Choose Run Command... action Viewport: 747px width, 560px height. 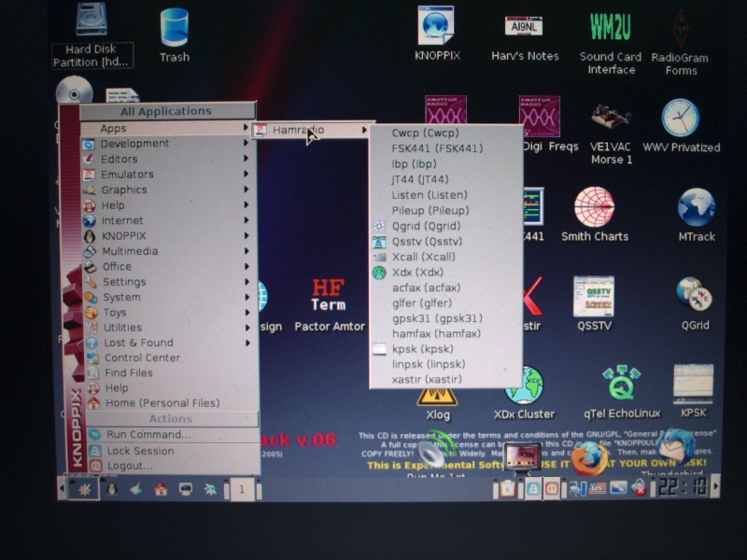coord(172,434)
